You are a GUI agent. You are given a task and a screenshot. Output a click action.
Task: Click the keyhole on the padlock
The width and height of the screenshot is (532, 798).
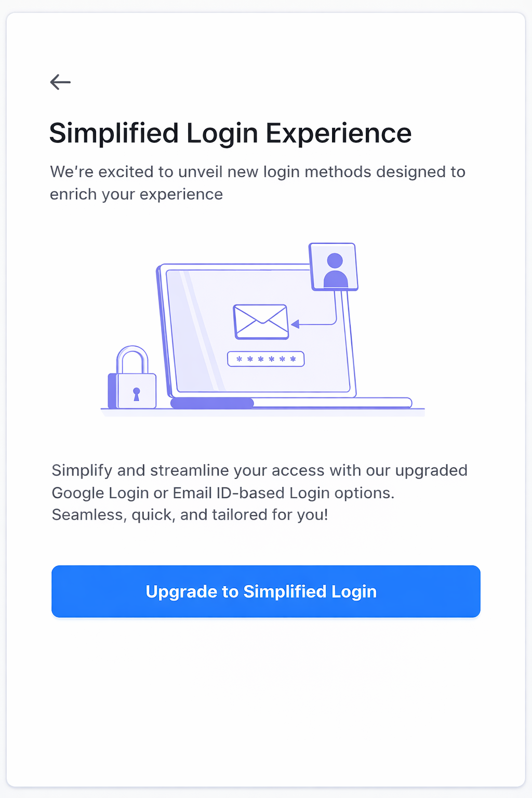coord(137,394)
